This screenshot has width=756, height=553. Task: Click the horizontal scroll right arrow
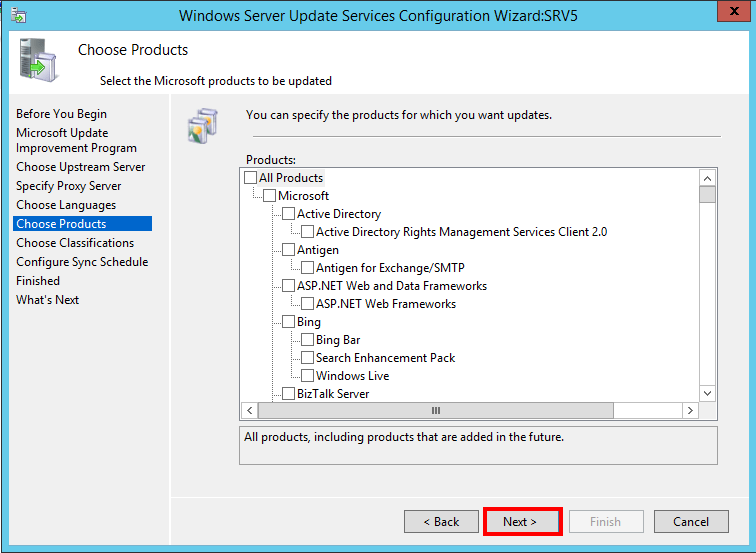pos(690,410)
